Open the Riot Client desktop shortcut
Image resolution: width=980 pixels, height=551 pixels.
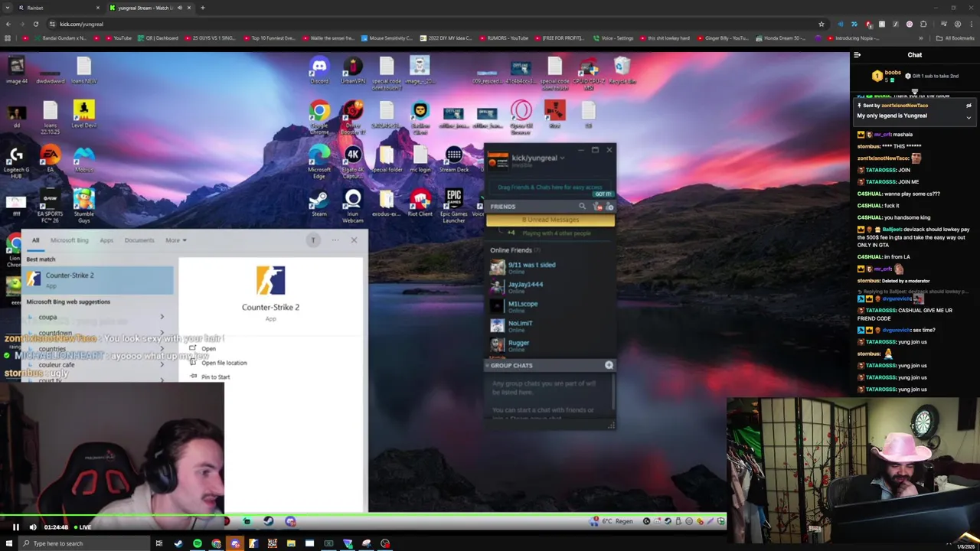(420, 204)
